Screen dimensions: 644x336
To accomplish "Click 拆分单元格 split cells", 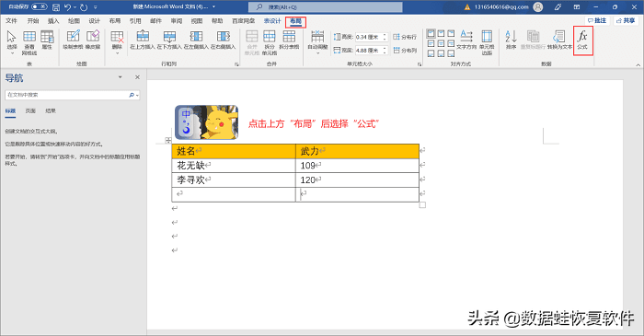I will point(270,42).
